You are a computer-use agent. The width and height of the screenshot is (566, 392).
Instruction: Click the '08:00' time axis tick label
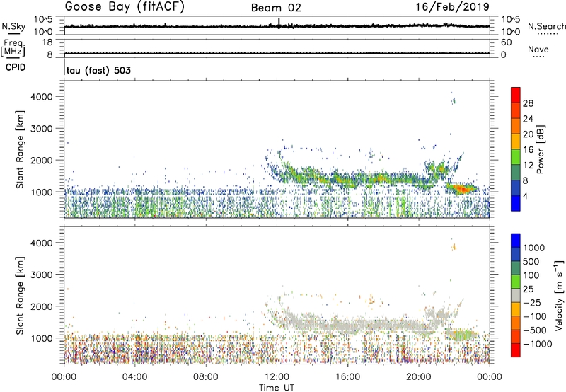206,377
